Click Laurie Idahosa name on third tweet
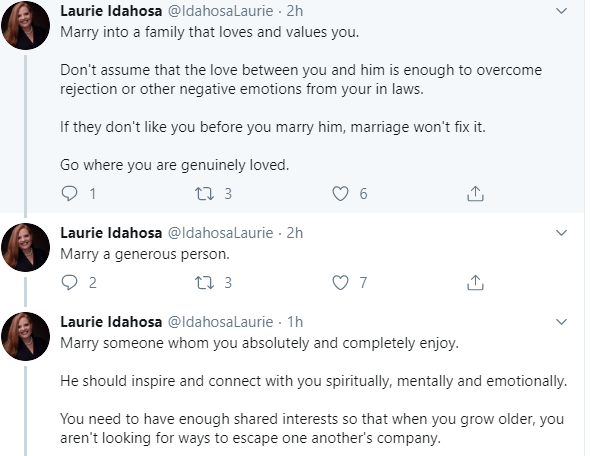The image size is (590, 456). (111, 322)
